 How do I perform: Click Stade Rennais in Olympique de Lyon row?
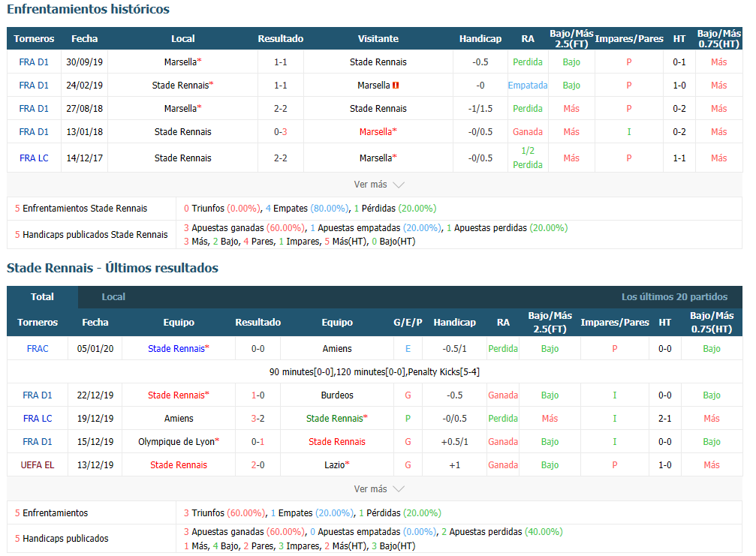pyautogui.click(x=337, y=441)
